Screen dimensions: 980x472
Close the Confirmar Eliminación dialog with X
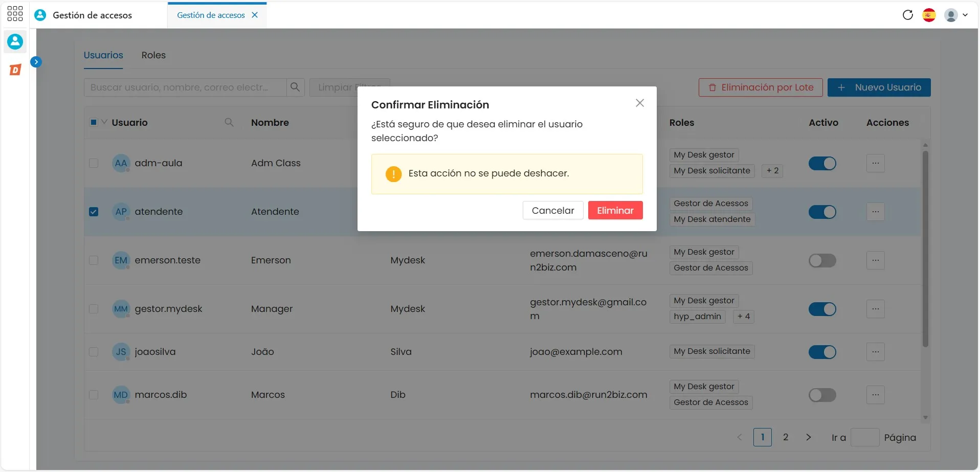639,103
